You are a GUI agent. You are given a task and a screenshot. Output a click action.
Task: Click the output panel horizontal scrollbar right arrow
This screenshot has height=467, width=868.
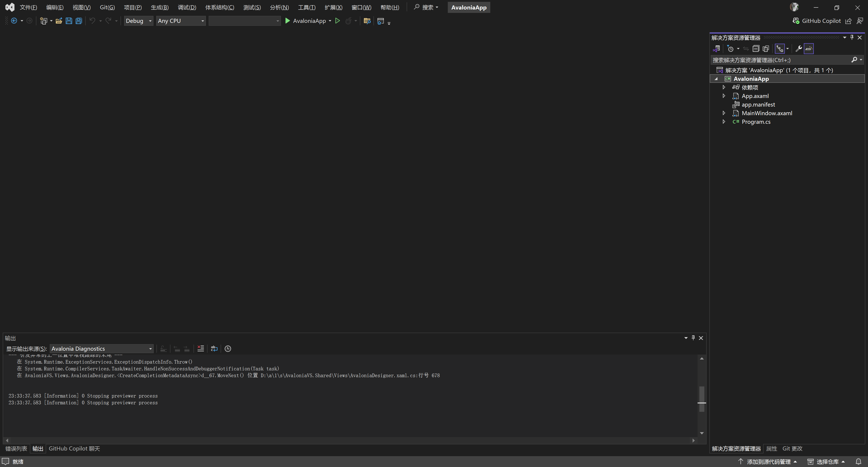click(x=693, y=440)
